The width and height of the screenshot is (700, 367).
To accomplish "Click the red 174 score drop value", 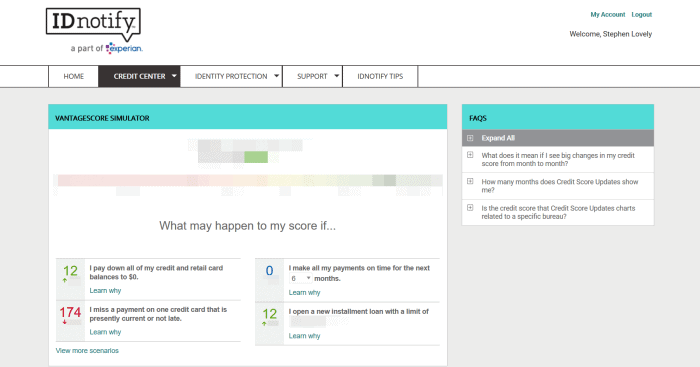I will pyautogui.click(x=70, y=312).
